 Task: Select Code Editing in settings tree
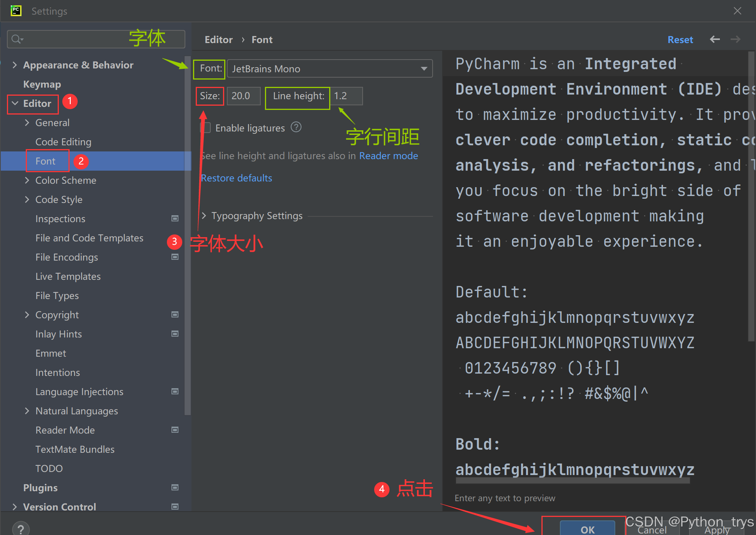[x=63, y=142]
